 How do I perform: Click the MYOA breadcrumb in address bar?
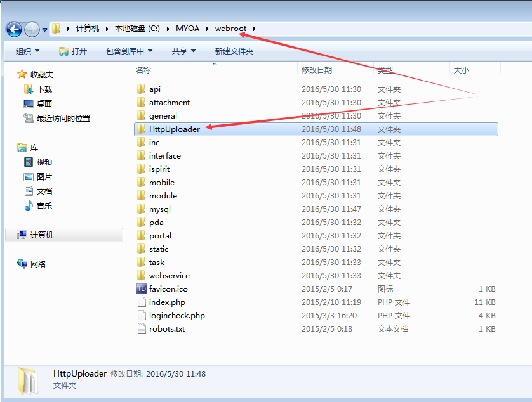pyautogui.click(x=187, y=29)
